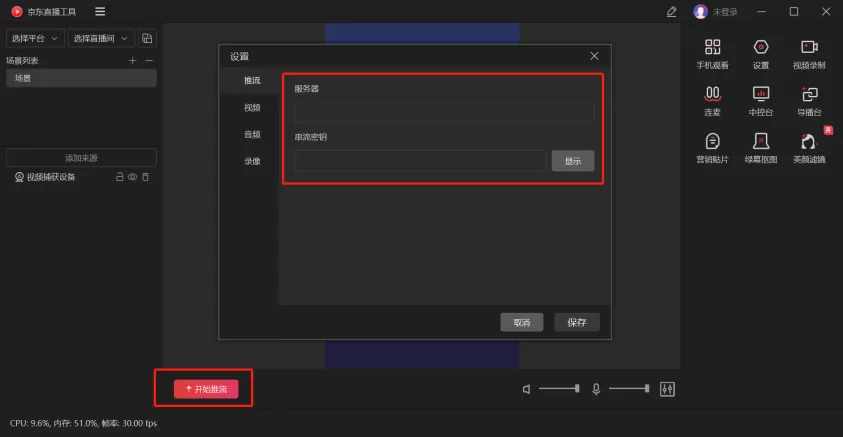Close the 设置 dialog

click(x=594, y=56)
